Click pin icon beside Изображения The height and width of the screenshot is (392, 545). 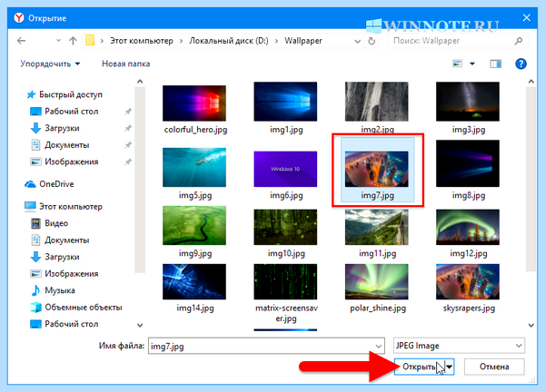(128, 162)
